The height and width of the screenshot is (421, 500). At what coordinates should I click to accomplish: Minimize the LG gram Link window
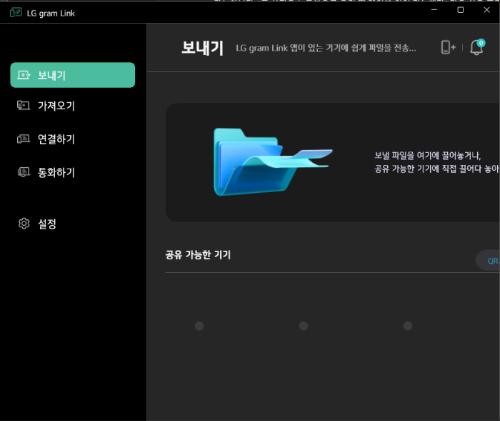(434, 10)
